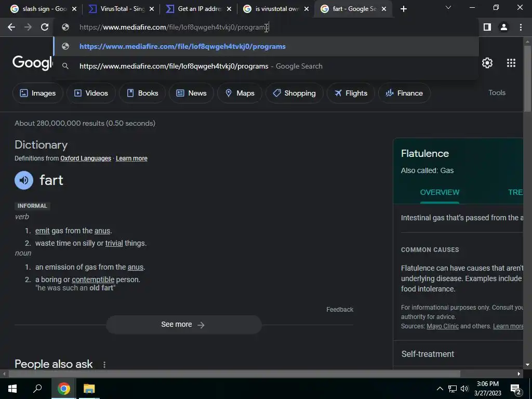Play the pronunciation of fart
The image size is (532, 399).
pyautogui.click(x=24, y=180)
